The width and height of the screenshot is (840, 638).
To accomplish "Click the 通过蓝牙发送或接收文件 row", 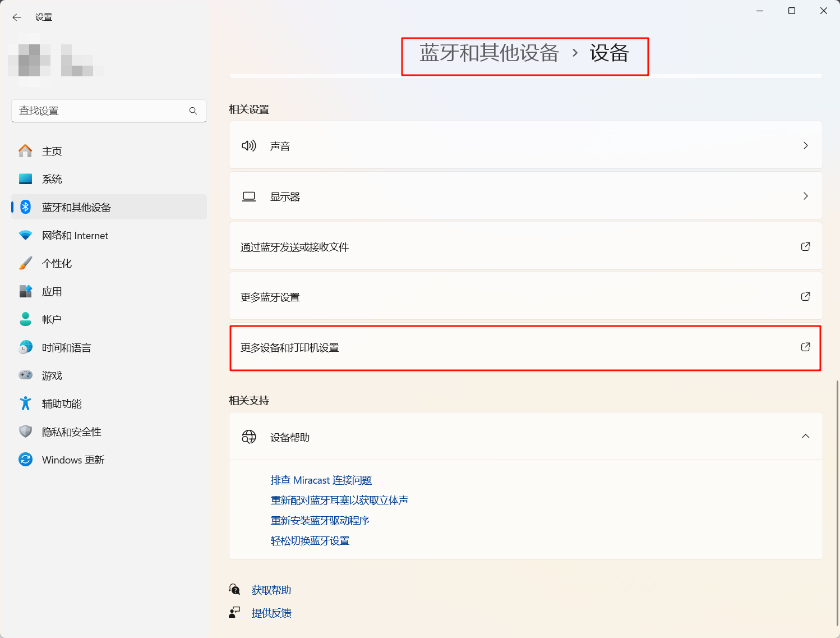I will pyautogui.click(x=526, y=246).
